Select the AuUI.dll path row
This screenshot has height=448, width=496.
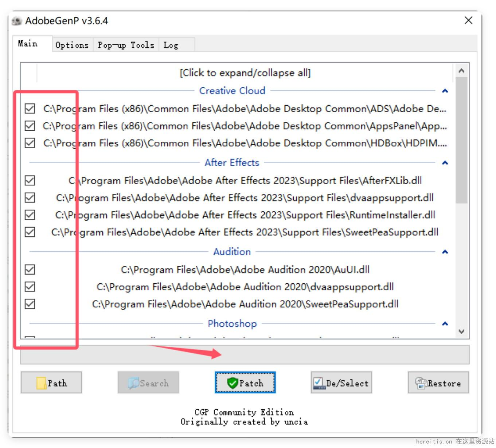pos(245,270)
